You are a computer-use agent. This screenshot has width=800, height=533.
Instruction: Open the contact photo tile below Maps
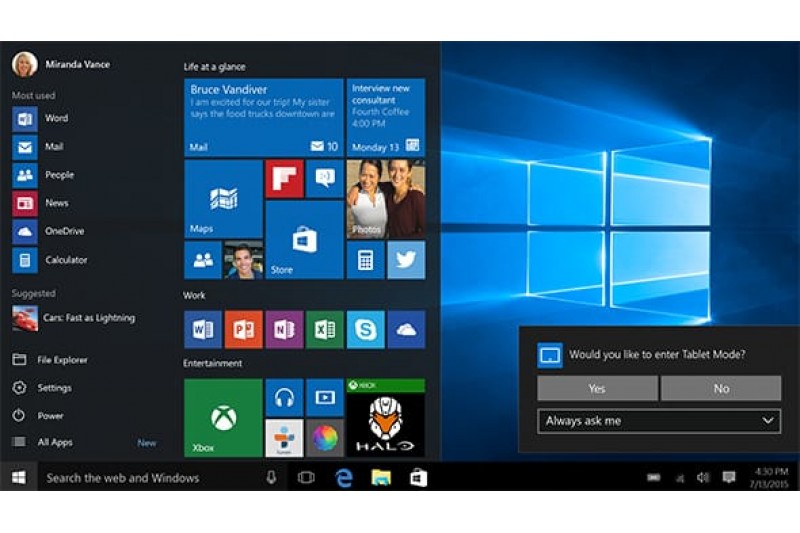243,260
